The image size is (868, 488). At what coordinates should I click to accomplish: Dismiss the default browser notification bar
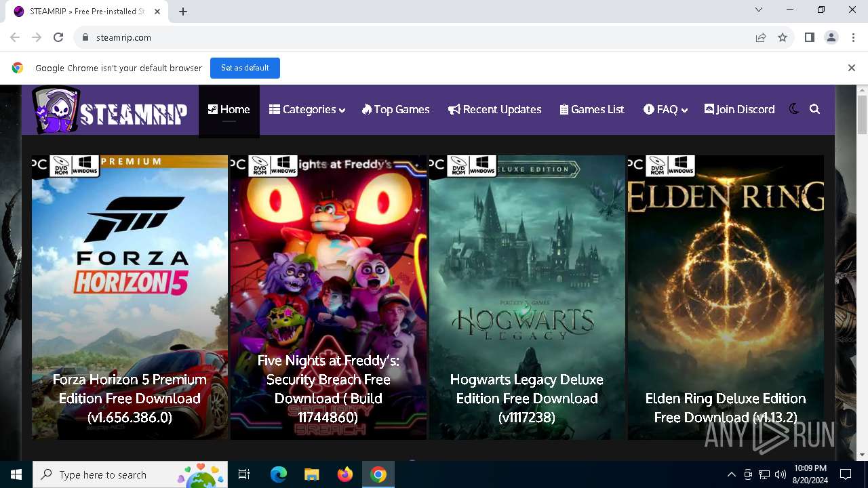851,68
